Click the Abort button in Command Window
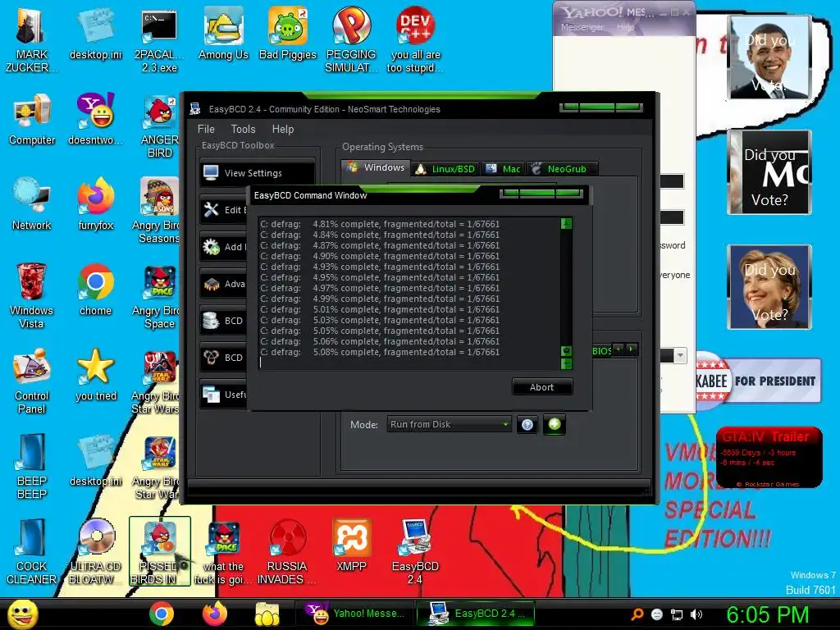This screenshot has width=840, height=630. click(x=541, y=387)
